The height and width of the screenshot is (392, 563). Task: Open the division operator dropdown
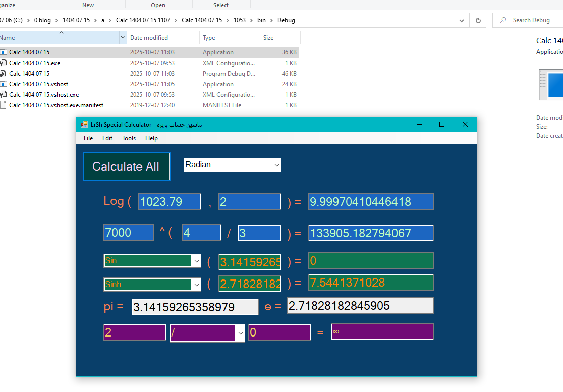240,333
